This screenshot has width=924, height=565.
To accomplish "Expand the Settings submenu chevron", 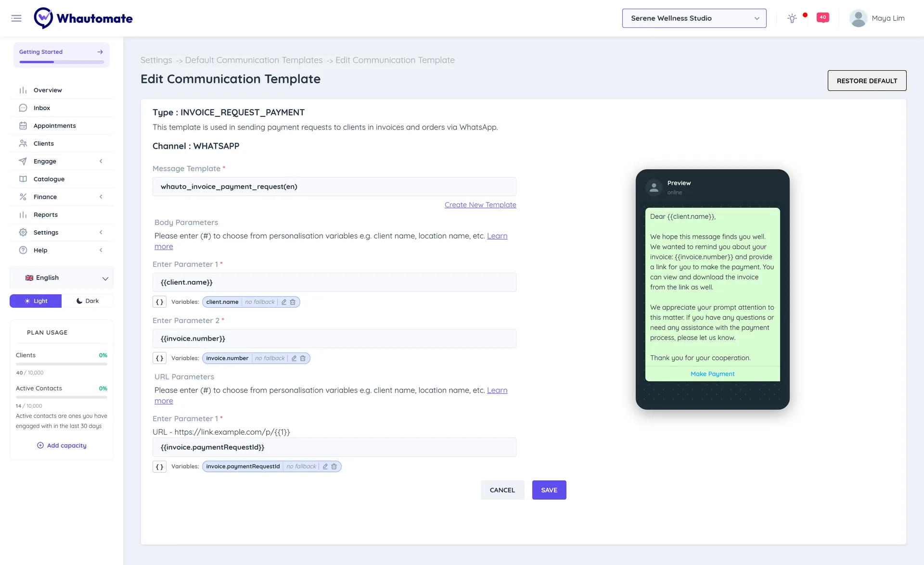I will point(101,233).
